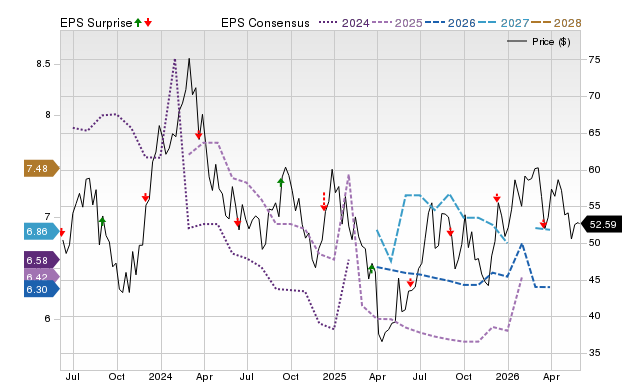Click the first Jul label on time axis
Image resolution: width=640 pixels, height=382 pixels.
[x=73, y=376]
